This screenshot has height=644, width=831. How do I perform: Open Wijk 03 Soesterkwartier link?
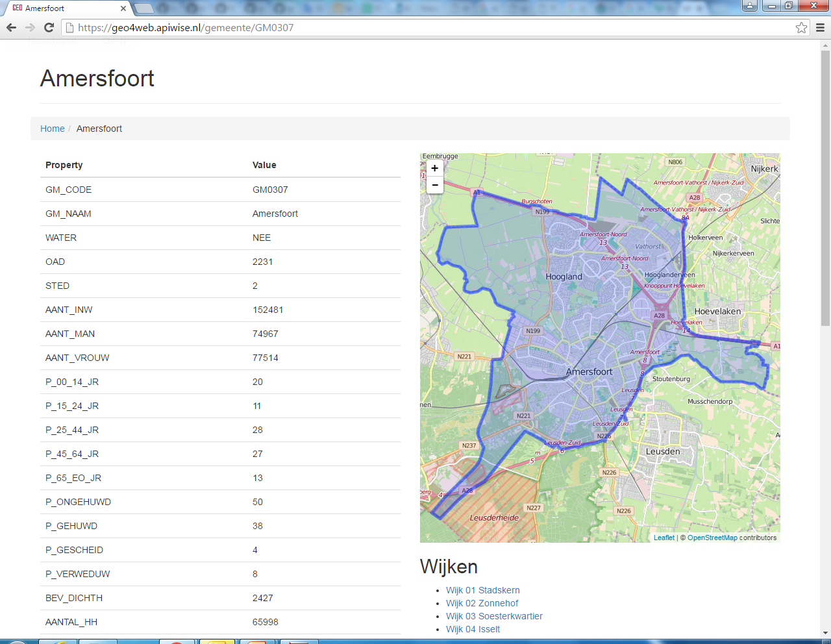(494, 616)
